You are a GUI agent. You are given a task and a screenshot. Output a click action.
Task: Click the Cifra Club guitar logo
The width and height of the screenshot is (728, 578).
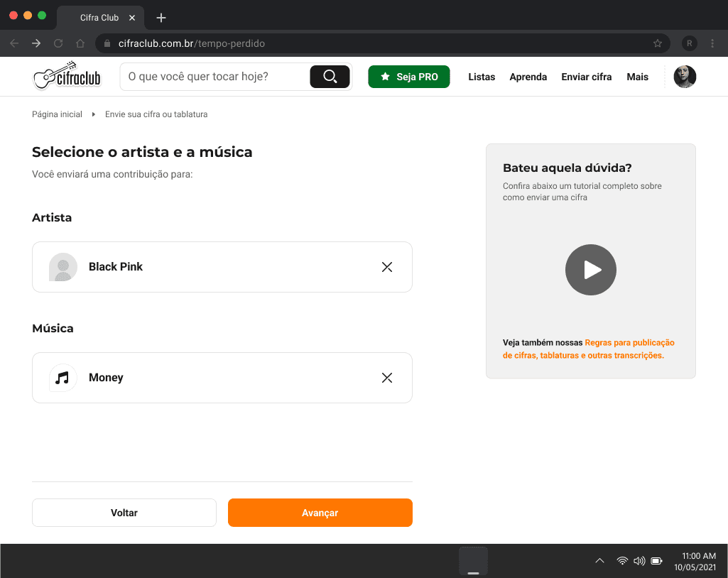click(67, 76)
